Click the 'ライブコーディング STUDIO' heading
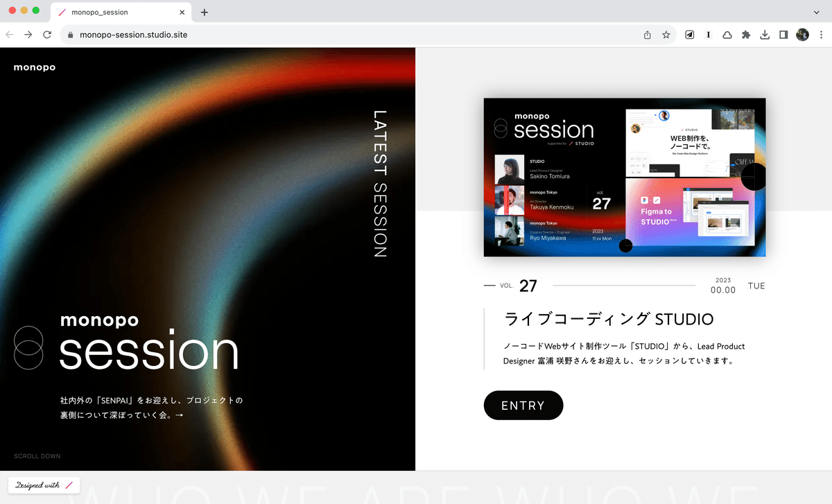Screen dimensions: 832x504 click(x=609, y=320)
